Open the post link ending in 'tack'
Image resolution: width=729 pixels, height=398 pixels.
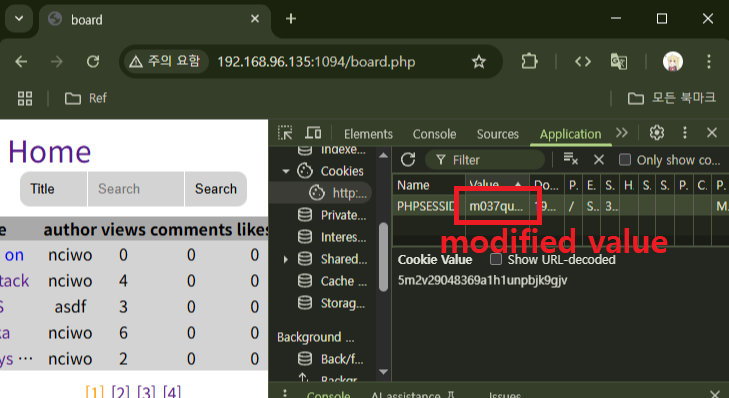tap(14, 281)
